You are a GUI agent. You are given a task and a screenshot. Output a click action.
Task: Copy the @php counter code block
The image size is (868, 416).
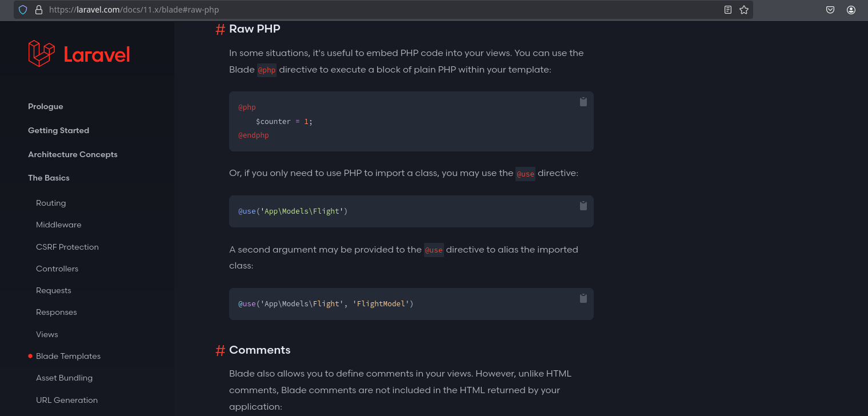tap(583, 102)
